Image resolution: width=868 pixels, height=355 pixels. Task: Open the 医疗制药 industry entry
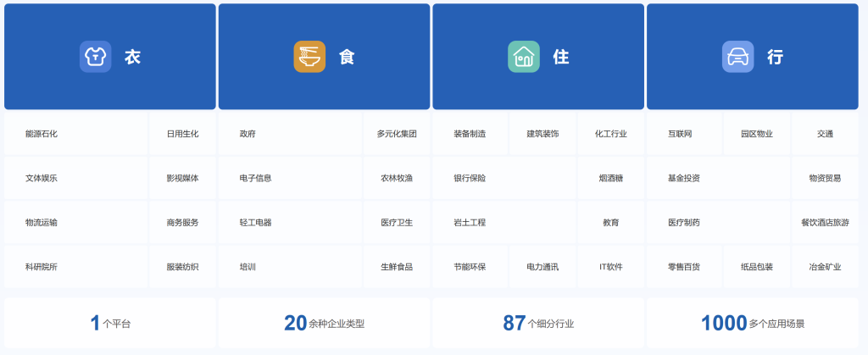coord(684,223)
